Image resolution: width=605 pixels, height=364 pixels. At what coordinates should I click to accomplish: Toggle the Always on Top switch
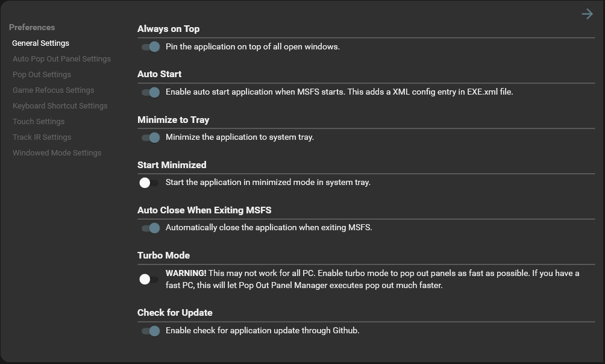tap(150, 47)
